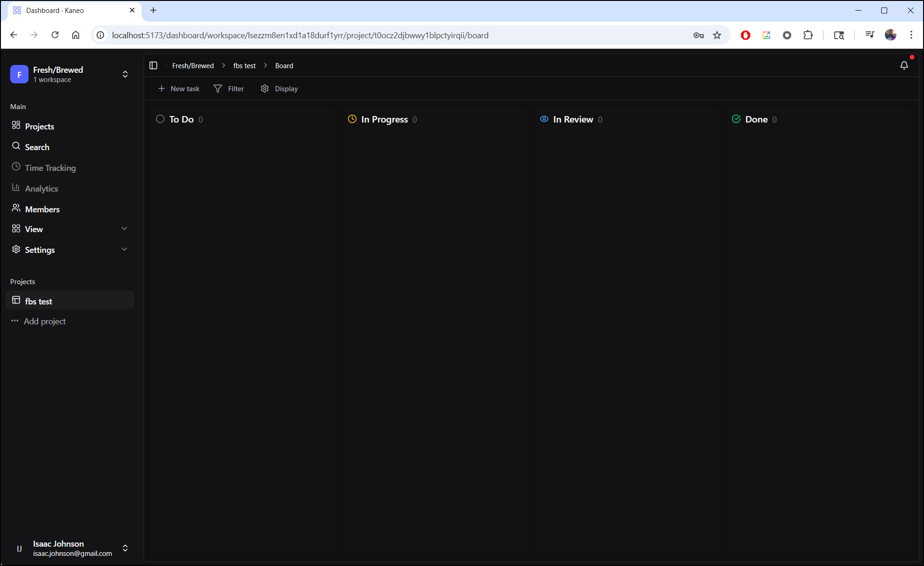924x566 pixels.
Task: Go to browser home page
Action: (76, 35)
